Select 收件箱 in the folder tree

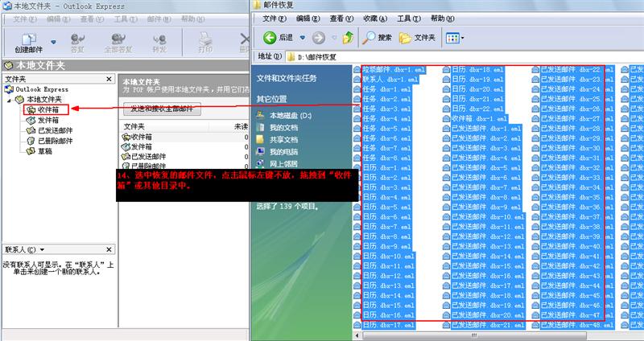(x=48, y=109)
